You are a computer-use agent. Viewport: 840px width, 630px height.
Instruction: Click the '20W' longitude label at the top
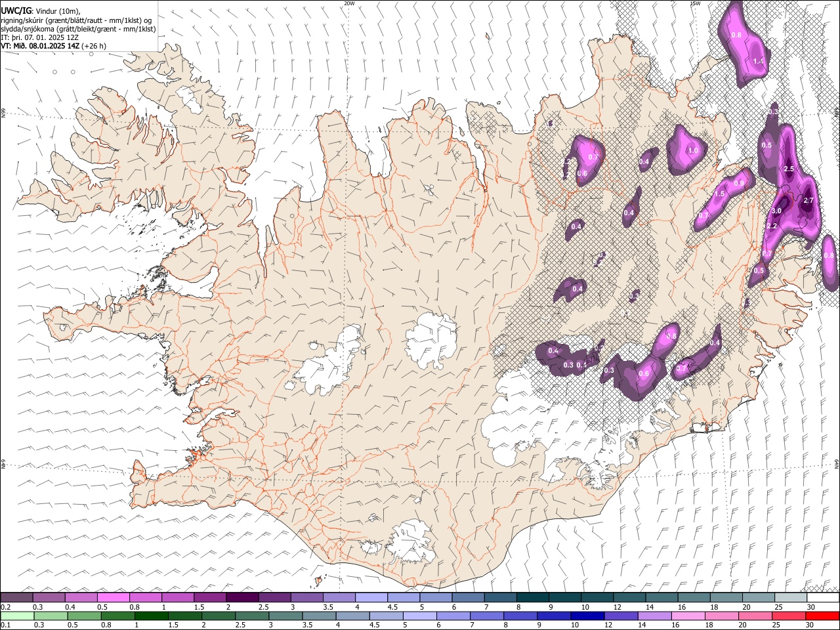349,3
